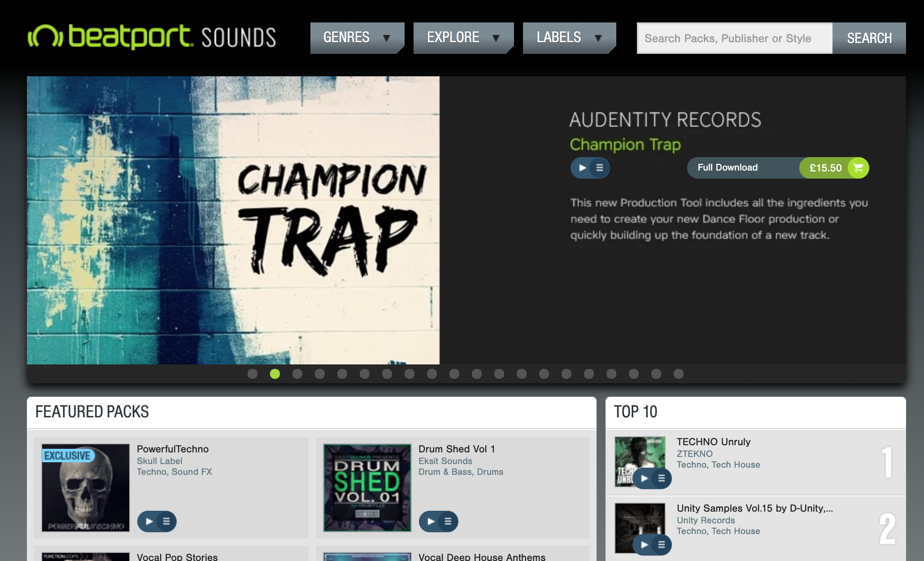The image size is (924, 561).
Task: Select the first carousel slide dot
Action: coord(253,374)
